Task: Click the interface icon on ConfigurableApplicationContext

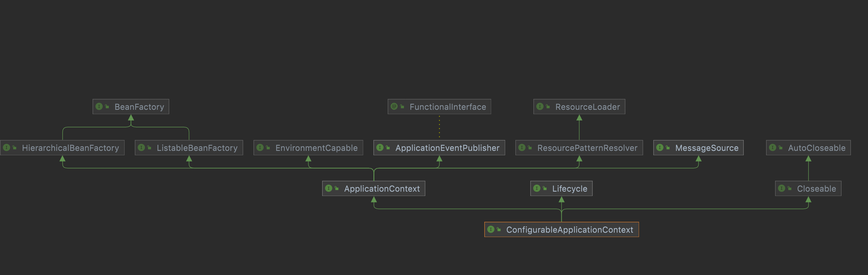Action: 491,230
